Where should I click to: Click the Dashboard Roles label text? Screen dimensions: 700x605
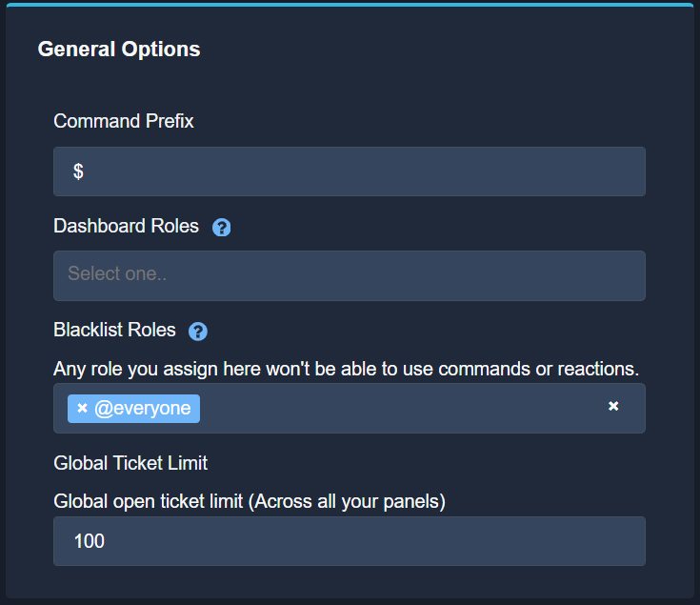pyautogui.click(x=126, y=226)
